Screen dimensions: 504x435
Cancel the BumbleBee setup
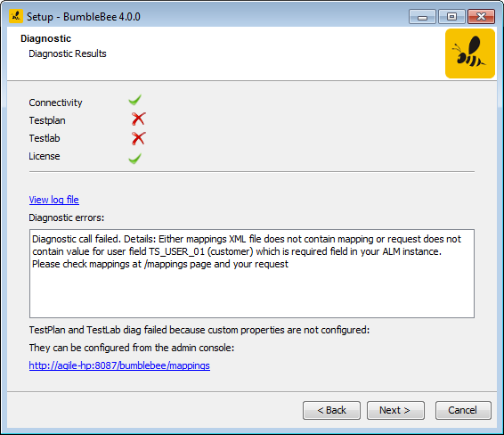click(463, 410)
